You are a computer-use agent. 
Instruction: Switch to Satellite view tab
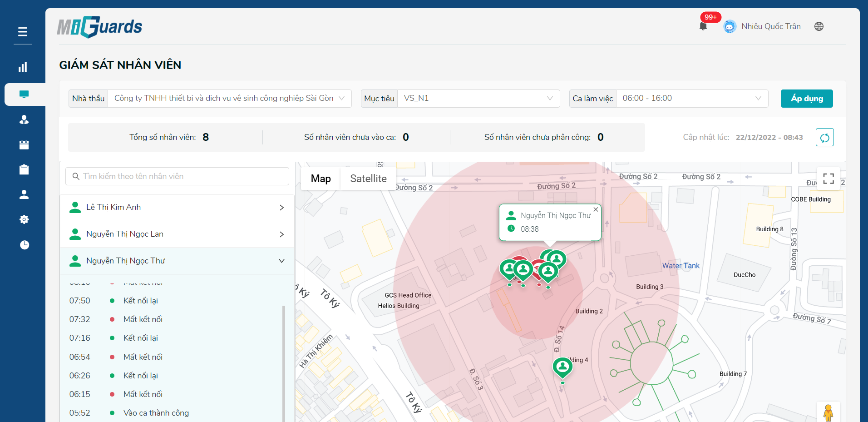(368, 179)
